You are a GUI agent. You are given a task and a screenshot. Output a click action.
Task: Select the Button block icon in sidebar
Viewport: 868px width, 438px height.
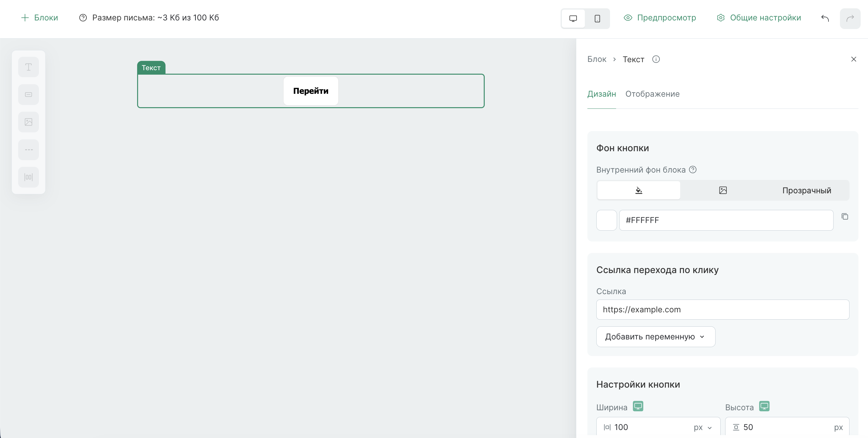(28, 94)
